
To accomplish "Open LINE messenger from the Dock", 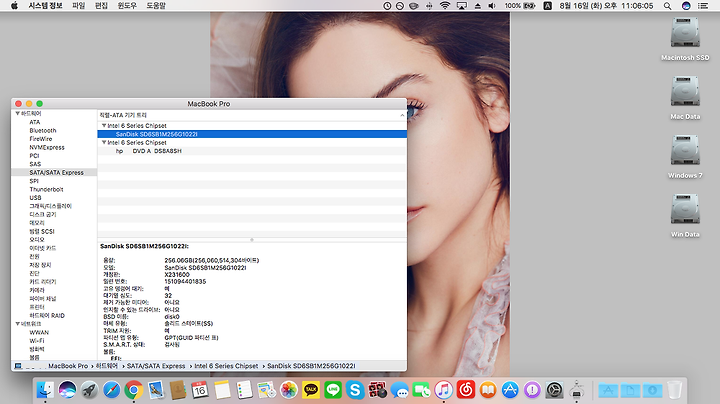I will click(x=333, y=390).
